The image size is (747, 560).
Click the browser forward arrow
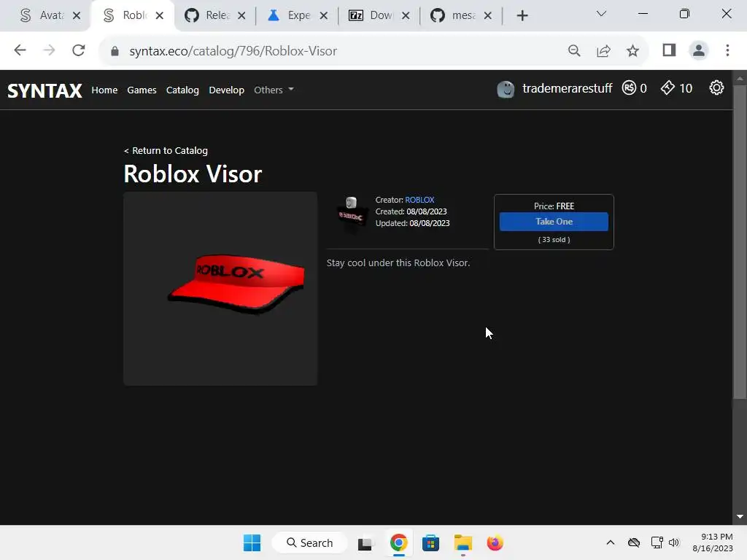click(x=49, y=50)
